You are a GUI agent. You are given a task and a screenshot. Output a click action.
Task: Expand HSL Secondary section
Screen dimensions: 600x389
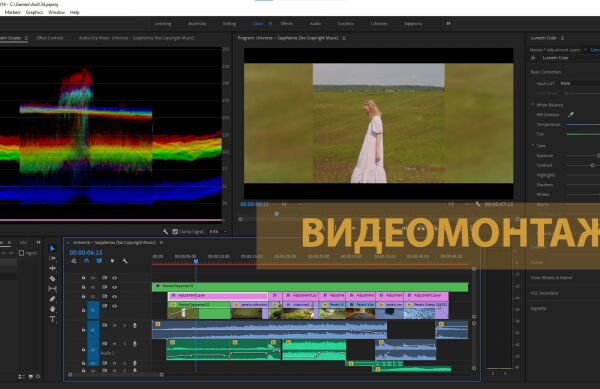point(544,293)
